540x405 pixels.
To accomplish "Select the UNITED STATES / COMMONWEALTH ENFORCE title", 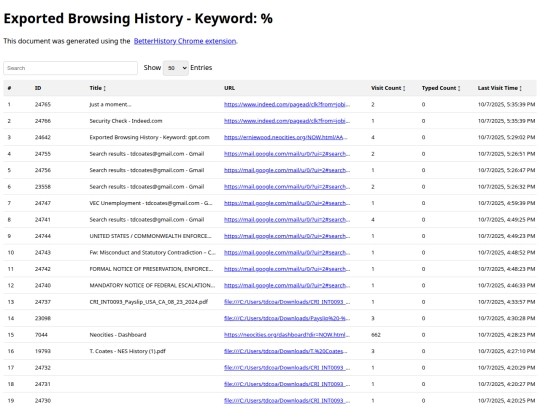I will coord(150,236).
